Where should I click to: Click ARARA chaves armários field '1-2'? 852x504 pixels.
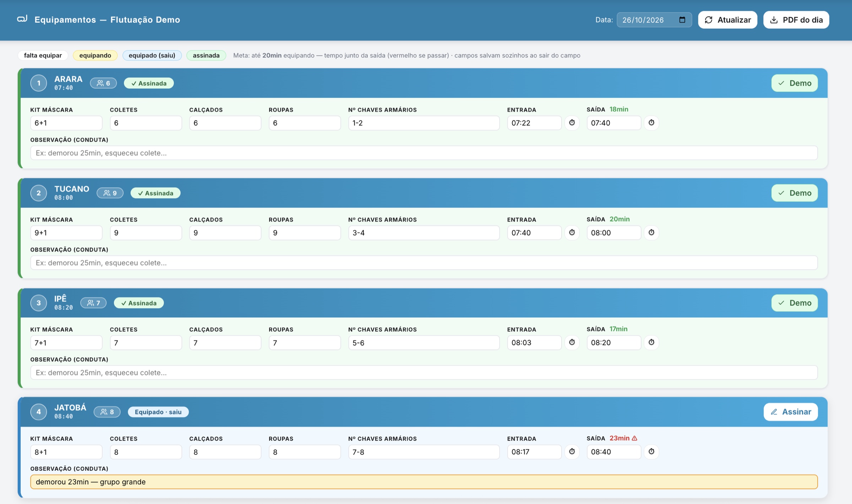tap(424, 123)
